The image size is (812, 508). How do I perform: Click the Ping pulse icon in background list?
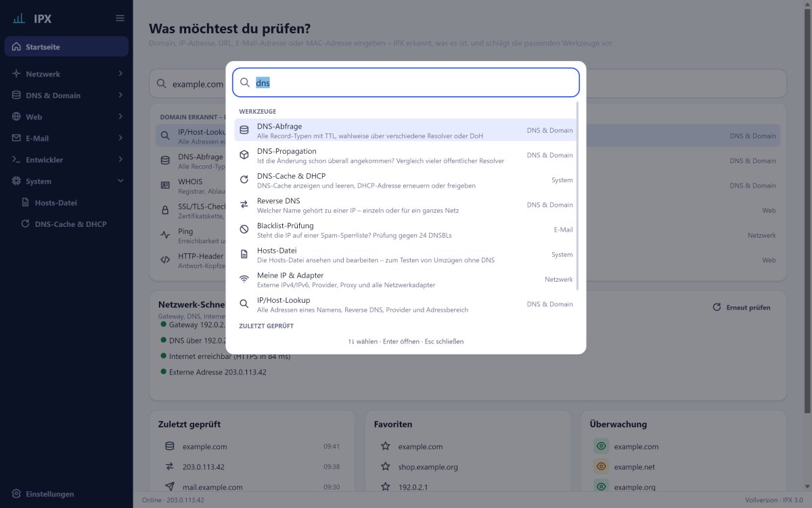click(x=165, y=235)
